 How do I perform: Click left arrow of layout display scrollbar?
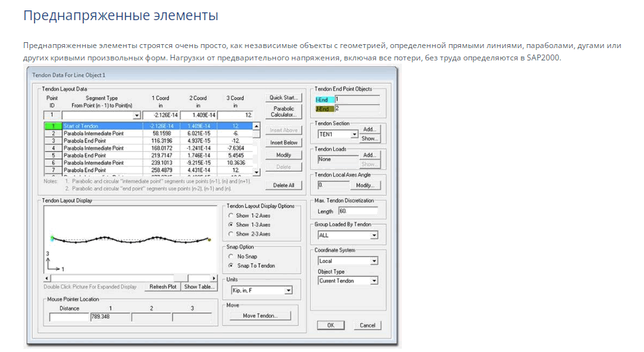46,277
